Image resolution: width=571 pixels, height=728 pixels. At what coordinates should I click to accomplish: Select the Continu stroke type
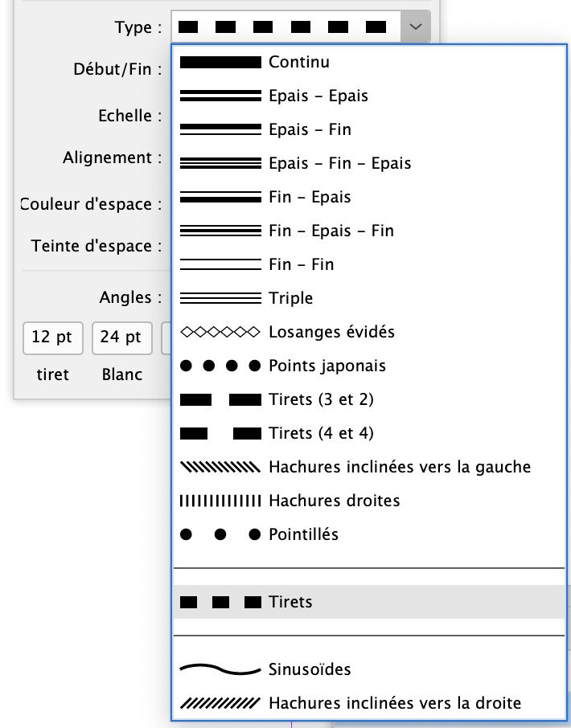[x=298, y=62]
